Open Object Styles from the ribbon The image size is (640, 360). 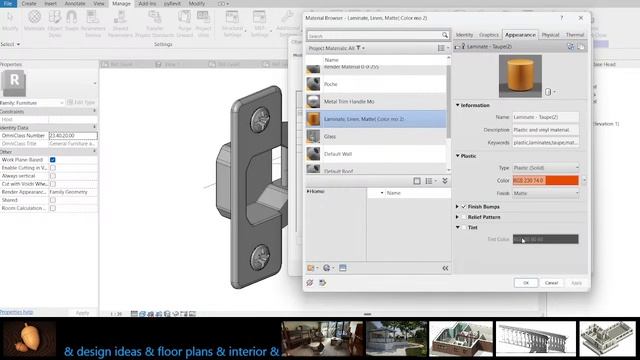point(55,17)
